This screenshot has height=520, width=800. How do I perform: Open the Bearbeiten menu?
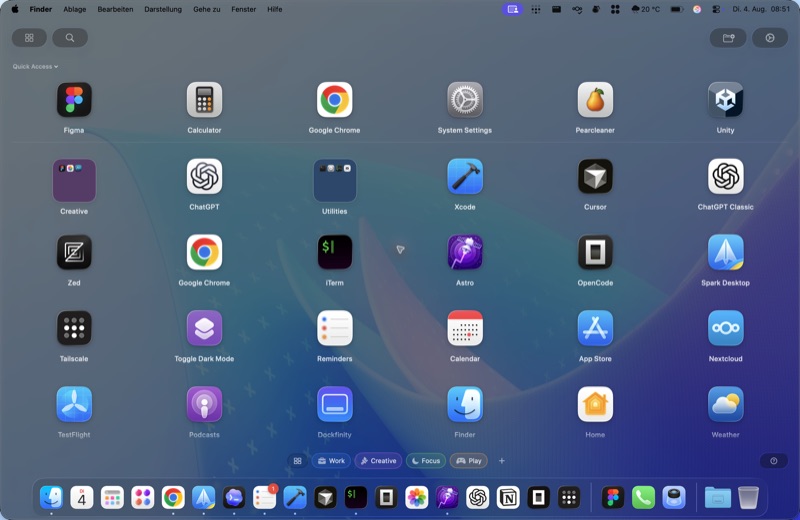[x=115, y=9]
